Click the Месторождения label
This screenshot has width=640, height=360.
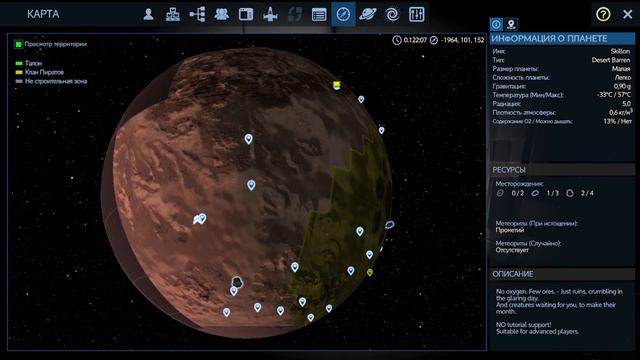(519, 184)
